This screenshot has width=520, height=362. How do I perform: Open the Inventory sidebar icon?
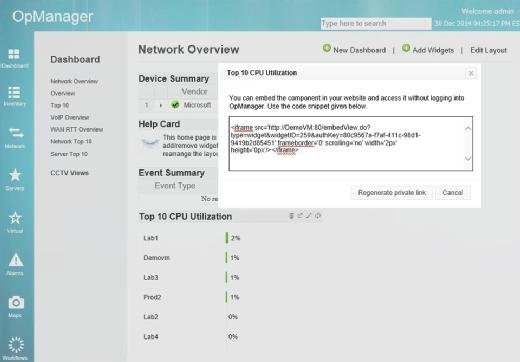tap(14, 92)
